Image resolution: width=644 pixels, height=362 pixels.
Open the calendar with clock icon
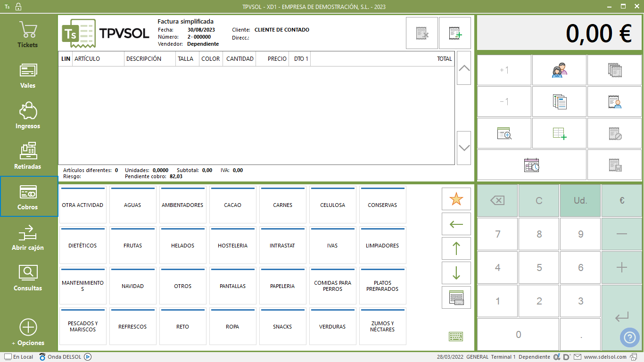click(x=532, y=165)
